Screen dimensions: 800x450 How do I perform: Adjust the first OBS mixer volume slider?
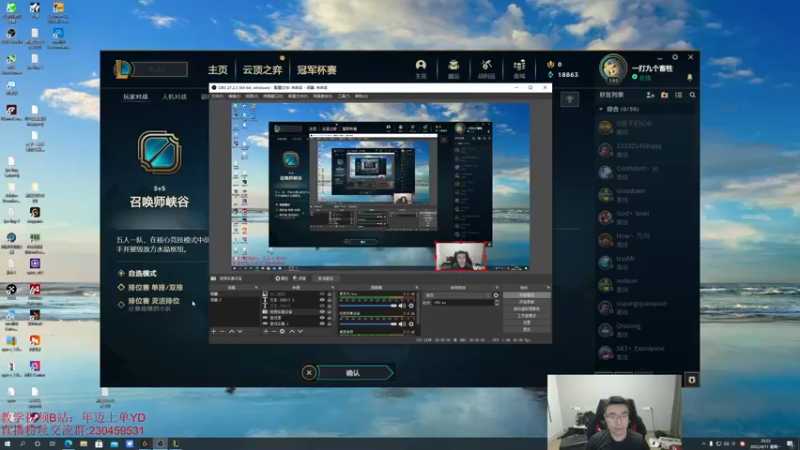(x=368, y=306)
